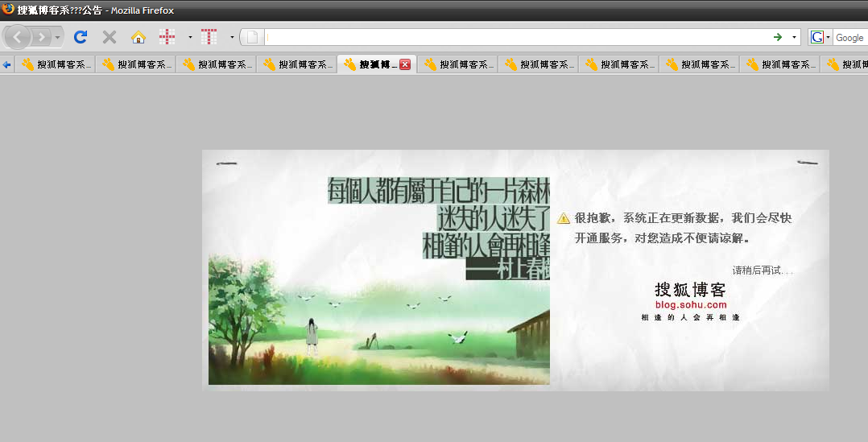Viewport: 868px width, 442px height.
Task: Click the 迷失的人迷失了 line in the banner
Action: point(494,218)
